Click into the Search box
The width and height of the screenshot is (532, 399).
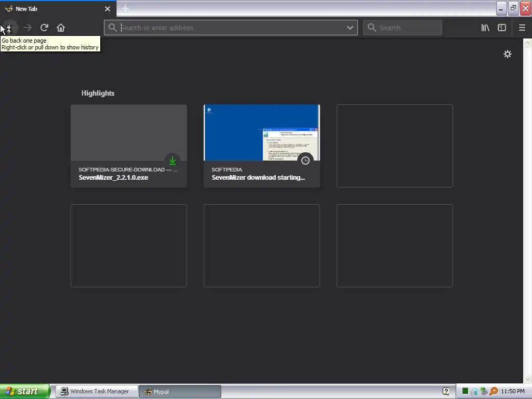click(x=403, y=28)
